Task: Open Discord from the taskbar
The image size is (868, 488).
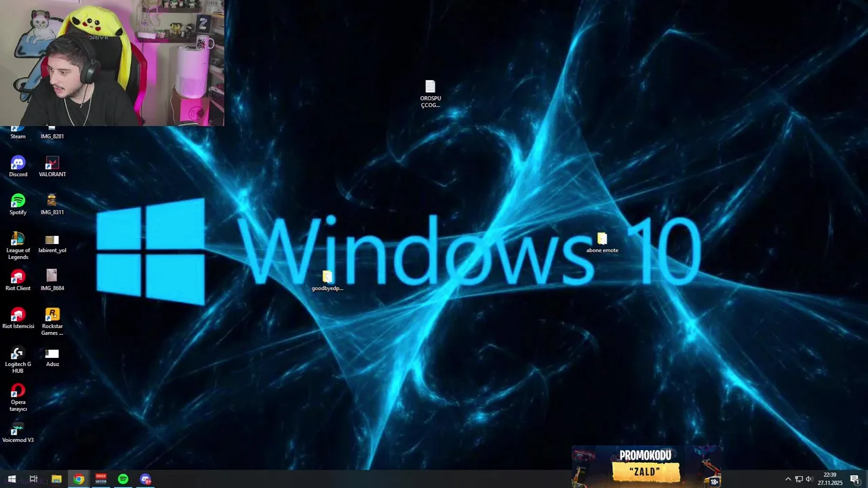Action: click(x=145, y=479)
